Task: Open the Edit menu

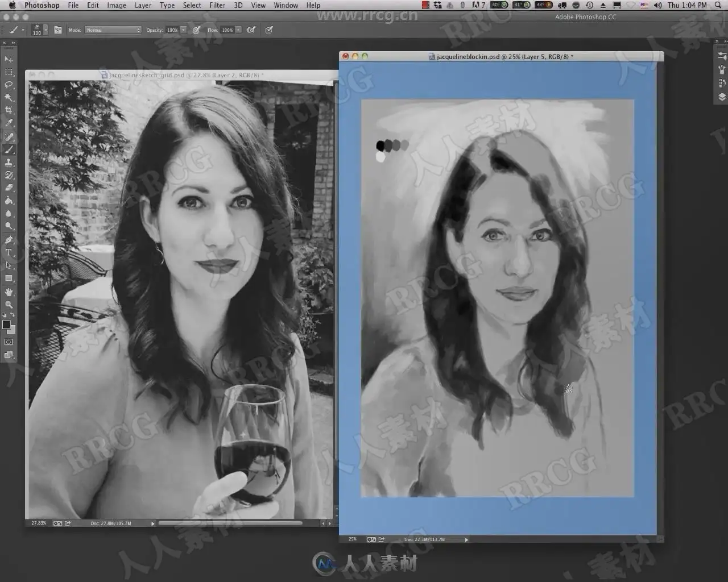Action: point(93,5)
